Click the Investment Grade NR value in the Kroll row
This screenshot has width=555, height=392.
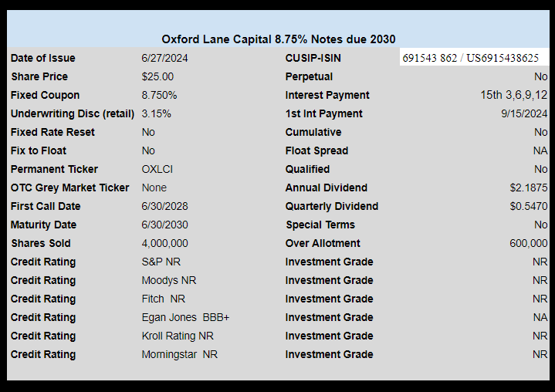click(x=540, y=336)
